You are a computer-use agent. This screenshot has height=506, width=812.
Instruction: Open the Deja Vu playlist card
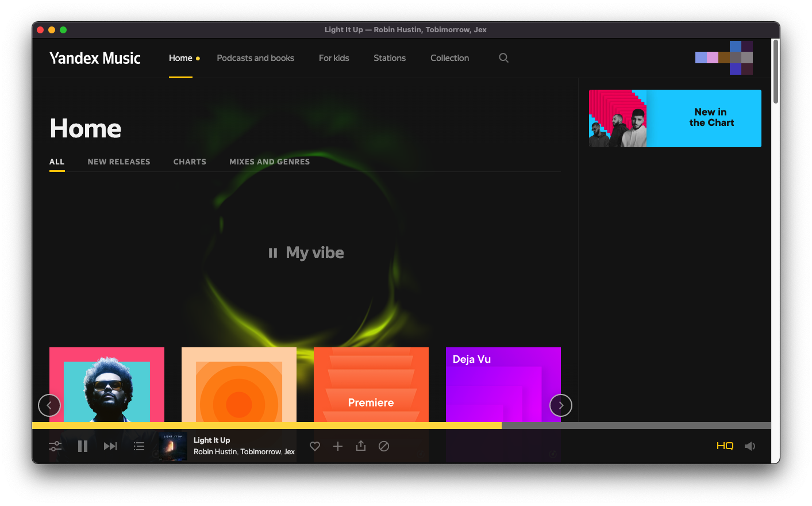coord(503,385)
